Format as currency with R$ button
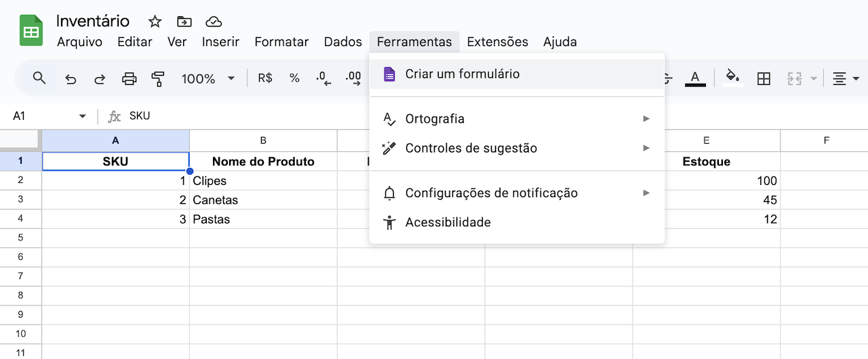Viewport: 868px width, 359px height. [265, 79]
